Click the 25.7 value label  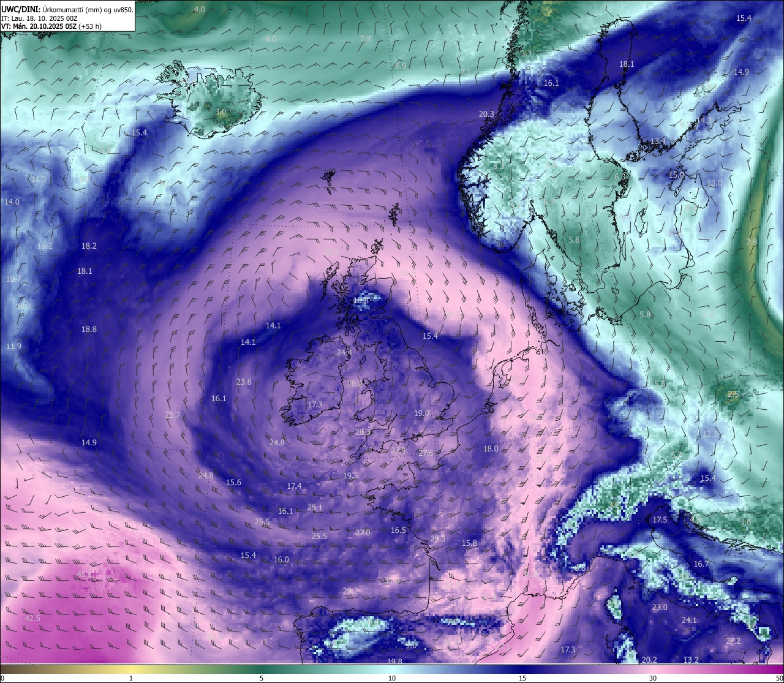173,415
